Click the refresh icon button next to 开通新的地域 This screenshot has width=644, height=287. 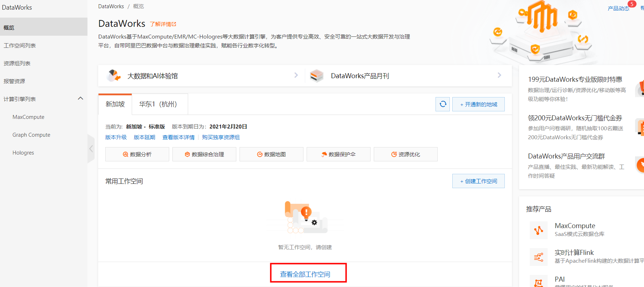[x=443, y=104]
